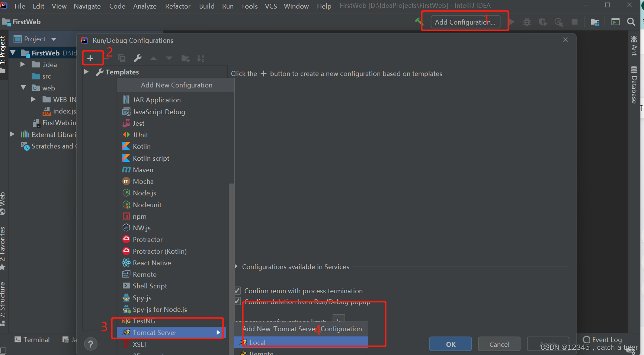Click the OK button
The height and width of the screenshot is (355, 644).
click(451, 344)
